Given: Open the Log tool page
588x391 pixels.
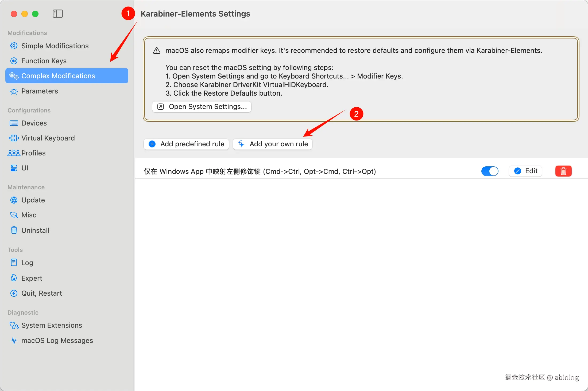Looking at the screenshot, I should [27, 263].
